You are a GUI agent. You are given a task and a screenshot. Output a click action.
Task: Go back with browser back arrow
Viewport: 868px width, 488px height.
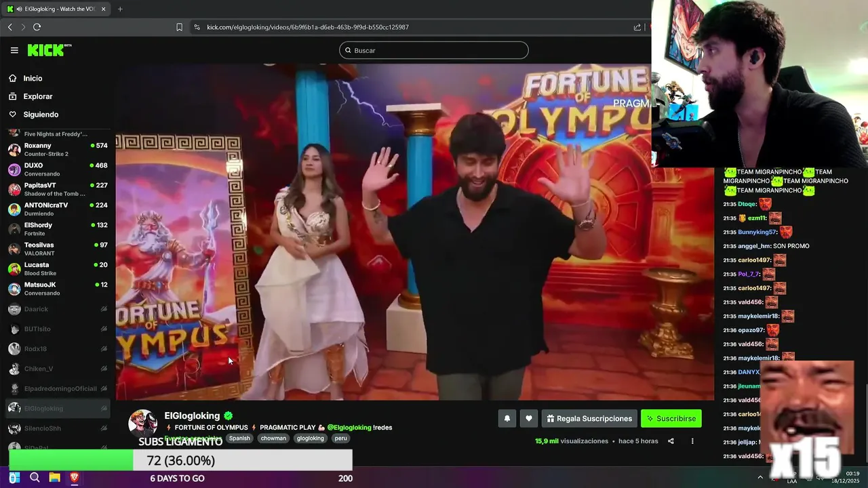click(x=9, y=27)
